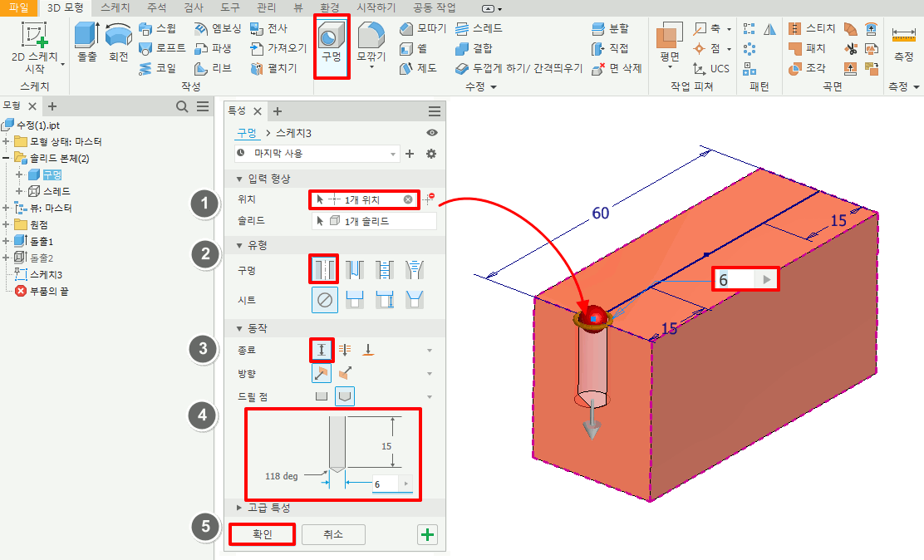The image size is (924, 560).
Task: Expand the 돌출1 tree node
Action: (x=7, y=241)
